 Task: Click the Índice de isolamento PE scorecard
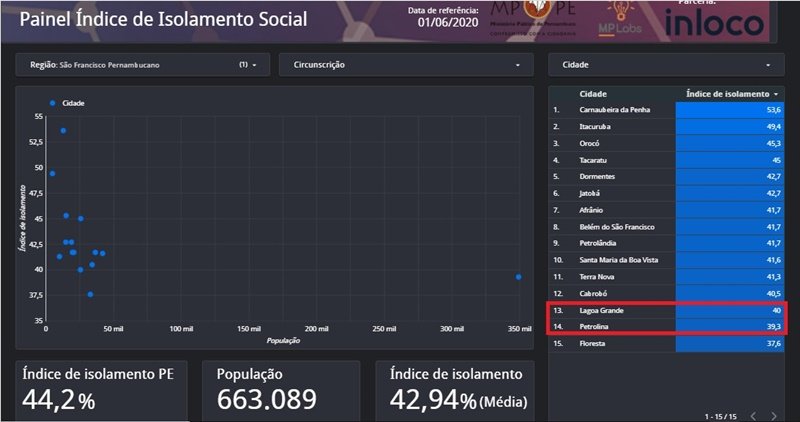(x=100, y=390)
